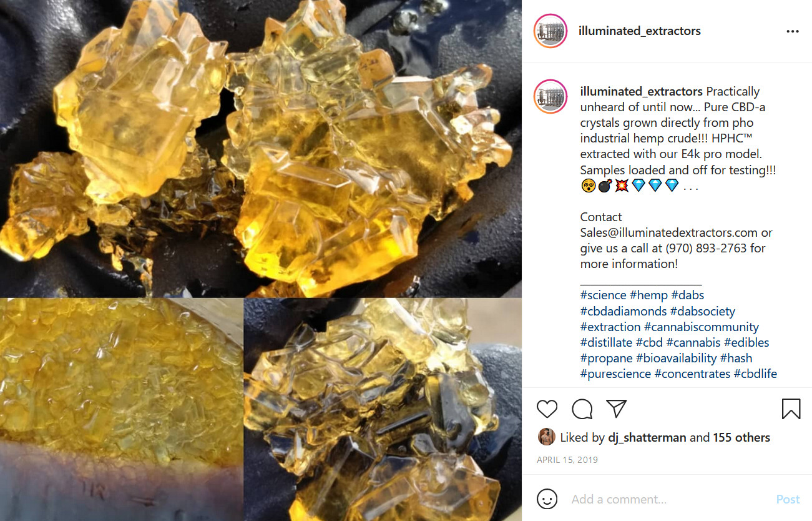Viewport: 812px width, 521px height.
Task: Open the #science hashtag
Action: click(x=603, y=295)
